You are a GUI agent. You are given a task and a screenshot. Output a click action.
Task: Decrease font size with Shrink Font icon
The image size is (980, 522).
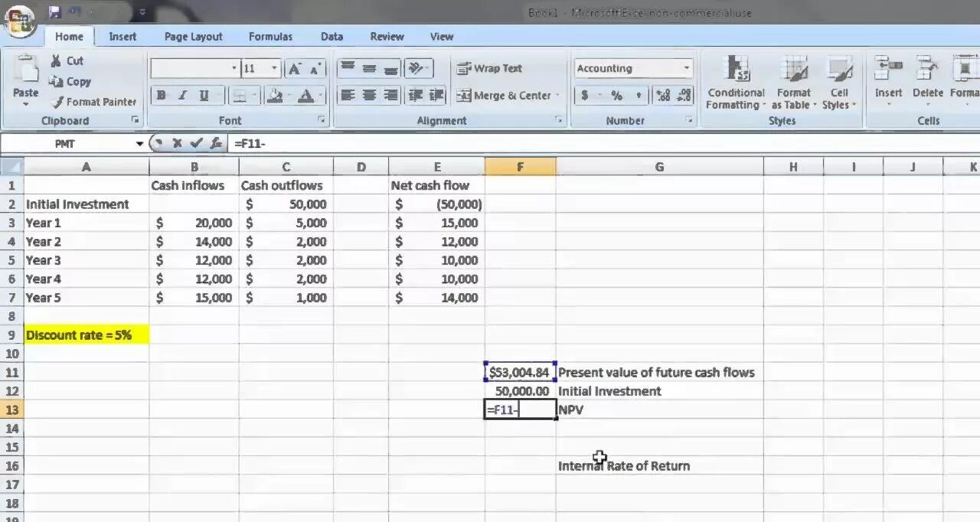pos(315,69)
